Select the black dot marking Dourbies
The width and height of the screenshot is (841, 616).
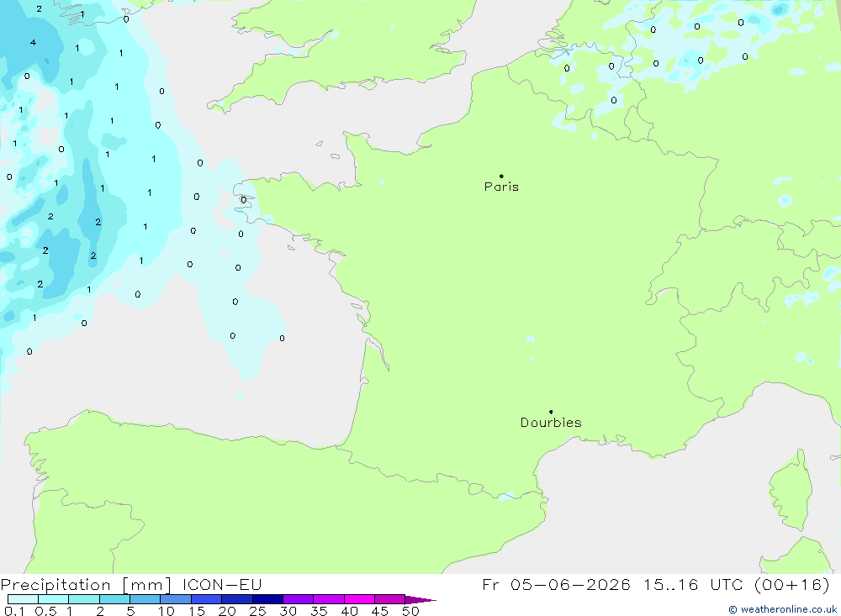[551, 412]
